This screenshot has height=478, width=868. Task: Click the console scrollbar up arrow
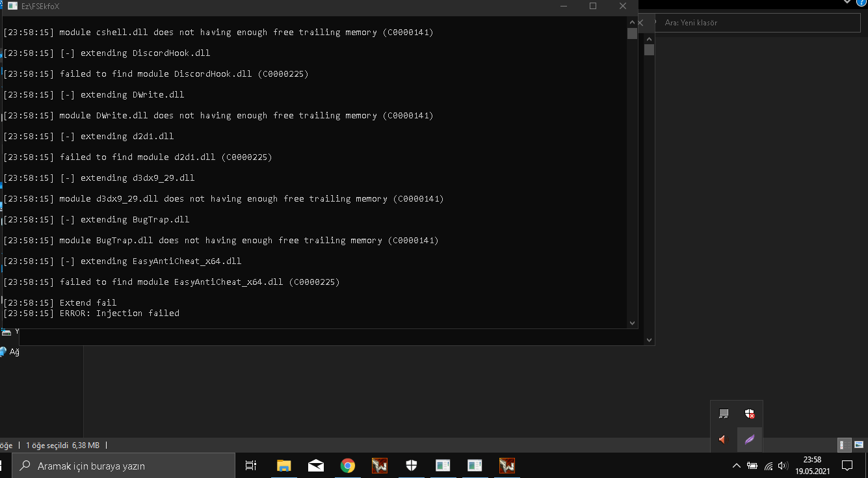point(632,21)
